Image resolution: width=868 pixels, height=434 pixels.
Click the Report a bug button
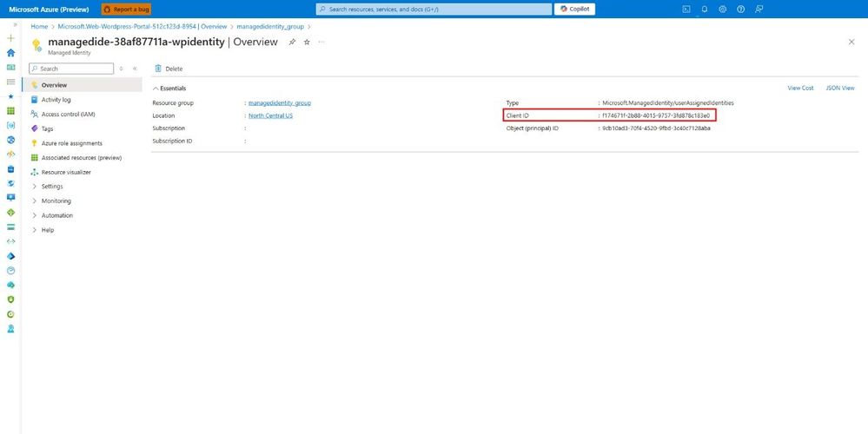tap(126, 9)
